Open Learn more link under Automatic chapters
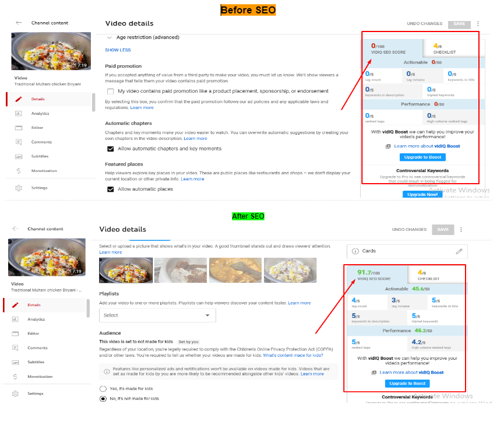The height and width of the screenshot is (421, 504). [x=195, y=139]
